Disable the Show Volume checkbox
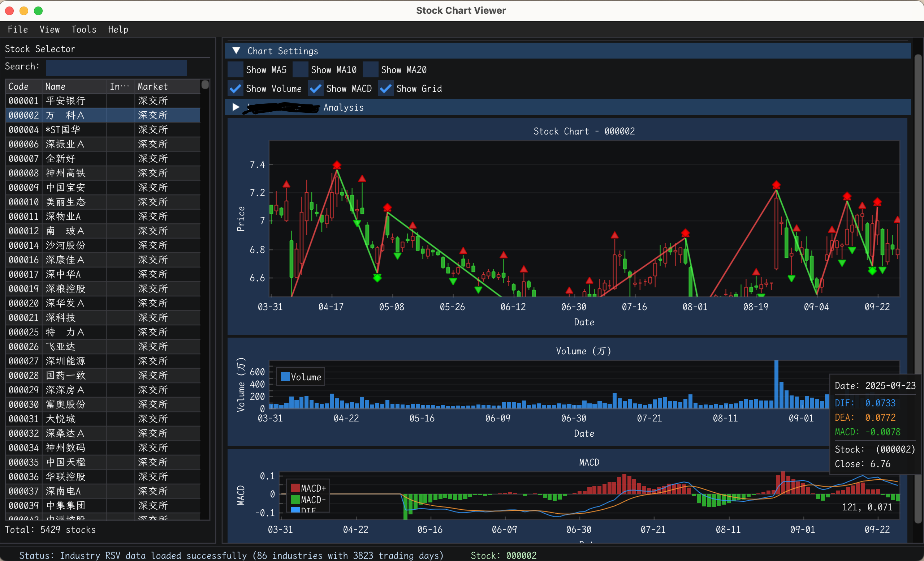 click(236, 89)
